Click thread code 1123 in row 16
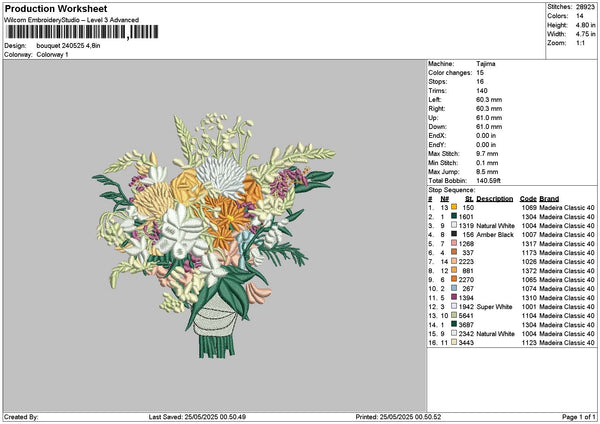Image resolution: width=600 pixels, height=424 pixels. tap(529, 342)
